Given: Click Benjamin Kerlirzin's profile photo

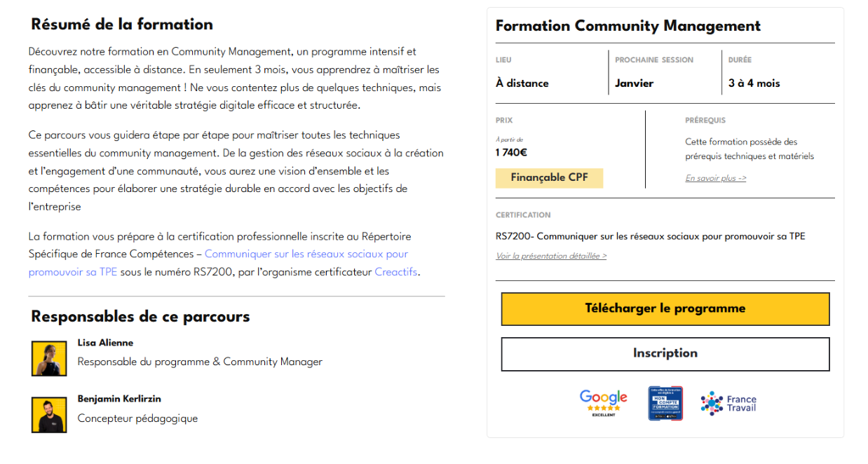Looking at the screenshot, I should click(x=48, y=415).
